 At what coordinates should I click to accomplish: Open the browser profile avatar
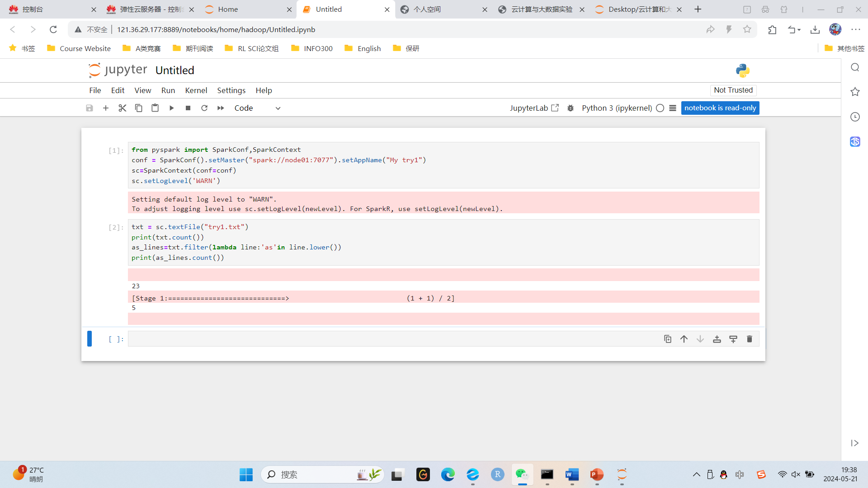[x=835, y=29]
